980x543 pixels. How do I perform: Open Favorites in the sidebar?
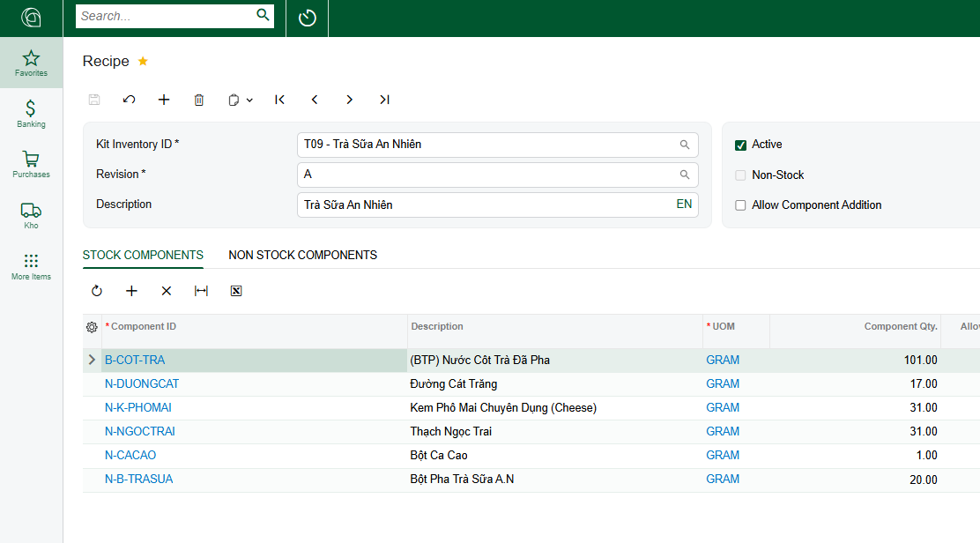click(31, 63)
